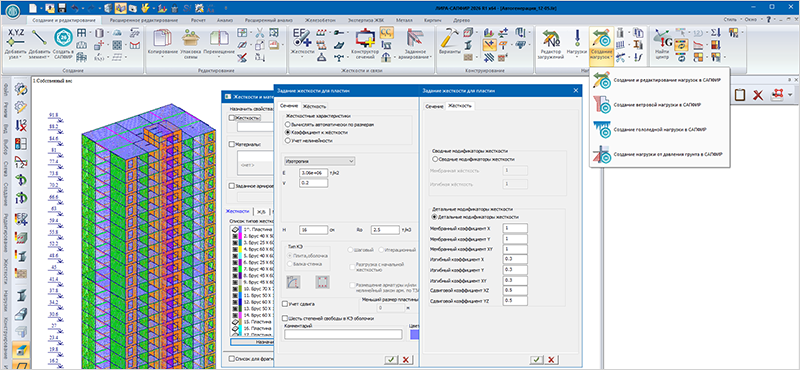The image size is (800, 370).
Task: Click the Варианты hammer icon
Action: 449,38
